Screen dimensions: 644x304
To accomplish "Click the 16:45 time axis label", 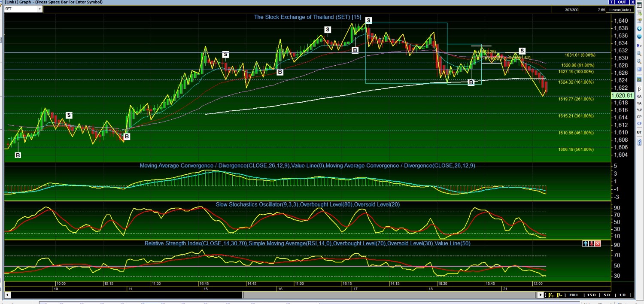I will [x=204, y=284].
